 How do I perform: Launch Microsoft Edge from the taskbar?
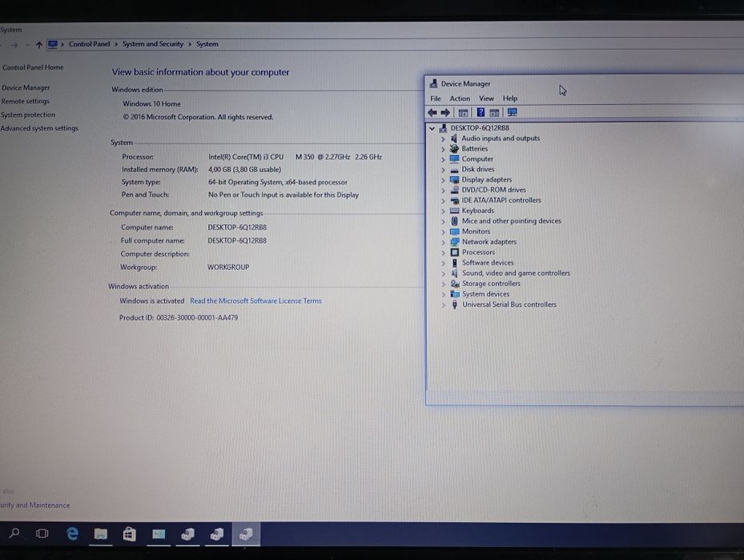(72, 534)
